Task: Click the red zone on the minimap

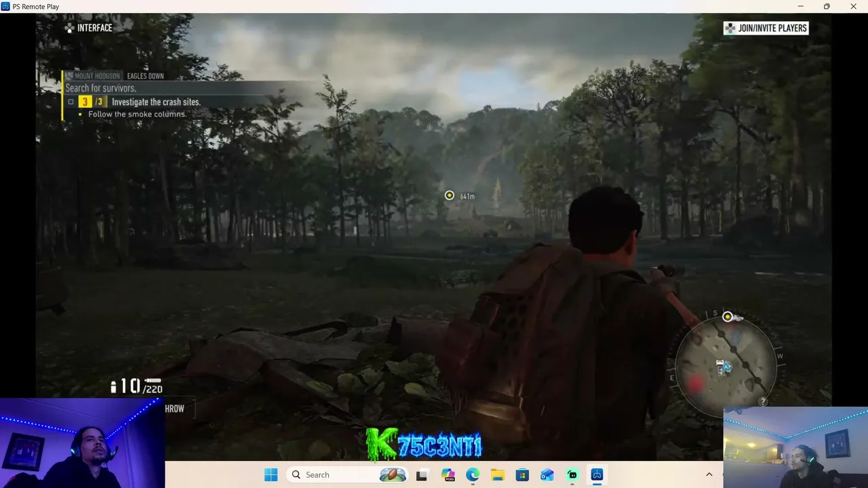Action: 694,384
